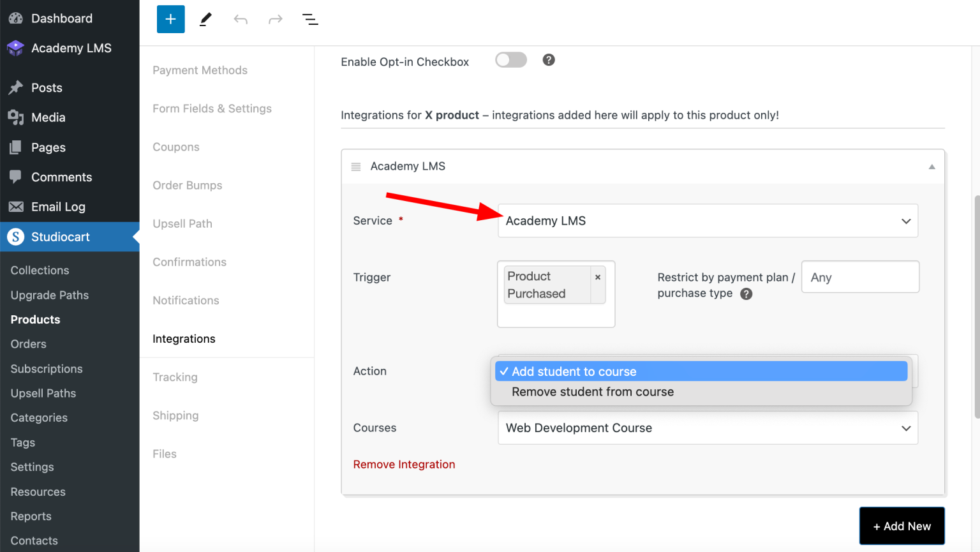Click the Academy LMS graduation cap icon
Image resolution: width=980 pixels, height=552 pixels.
(x=16, y=48)
